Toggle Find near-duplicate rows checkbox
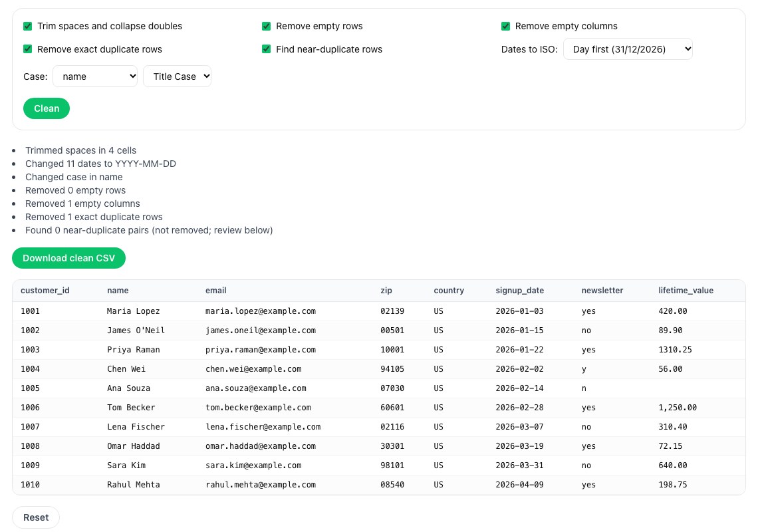The height and width of the screenshot is (532, 758). coord(267,49)
